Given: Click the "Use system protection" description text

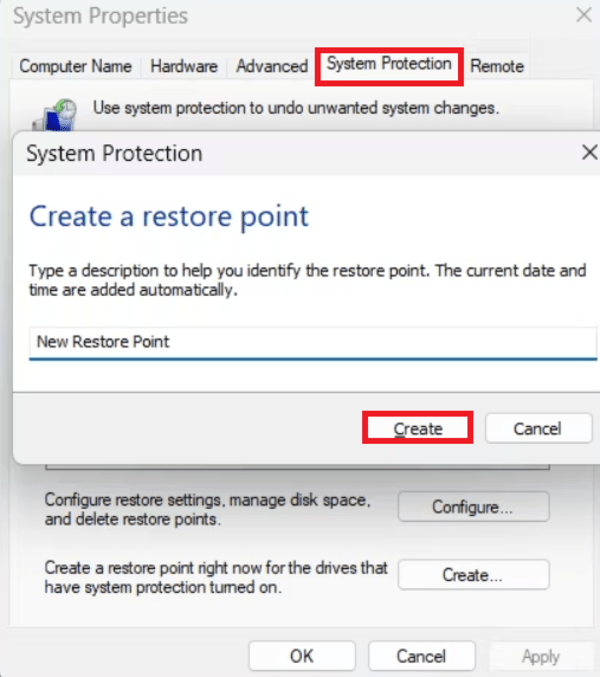Looking at the screenshot, I should 296,106.
